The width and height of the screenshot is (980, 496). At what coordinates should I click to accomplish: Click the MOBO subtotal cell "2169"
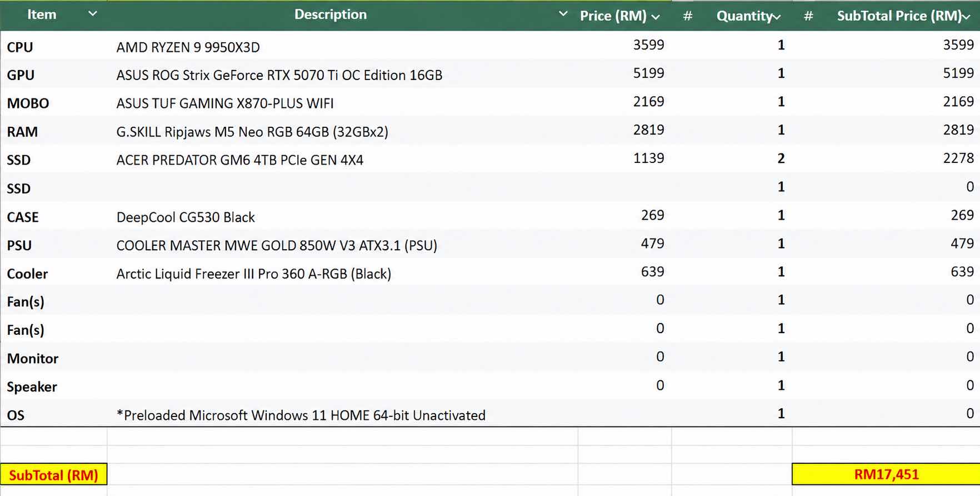pyautogui.click(x=958, y=102)
